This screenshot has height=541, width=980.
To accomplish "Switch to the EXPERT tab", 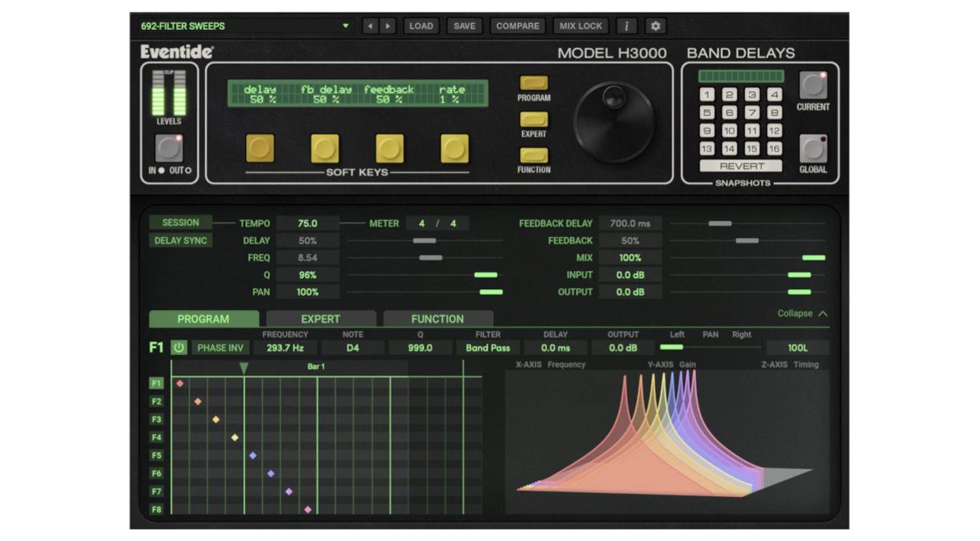I will pyautogui.click(x=321, y=318).
